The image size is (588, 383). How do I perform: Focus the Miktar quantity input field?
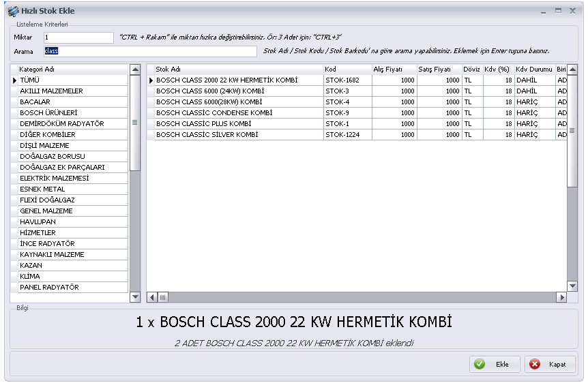coord(78,37)
